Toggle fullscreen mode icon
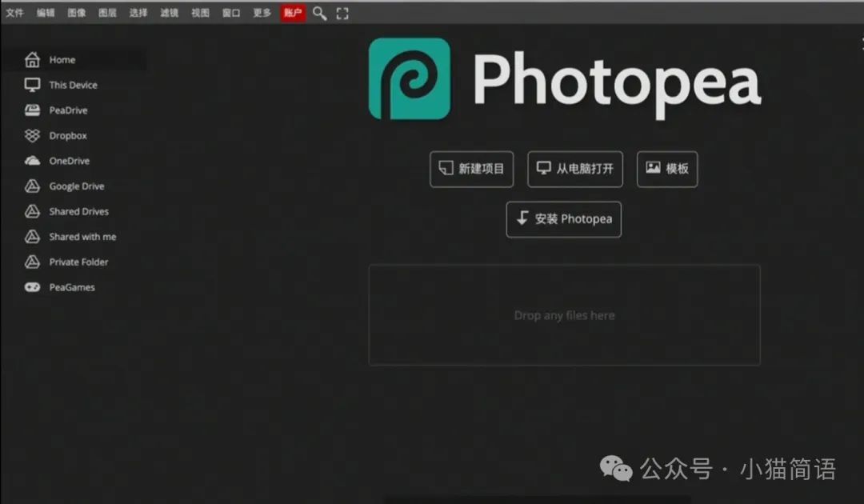Image resolution: width=864 pixels, height=504 pixels. coord(342,14)
